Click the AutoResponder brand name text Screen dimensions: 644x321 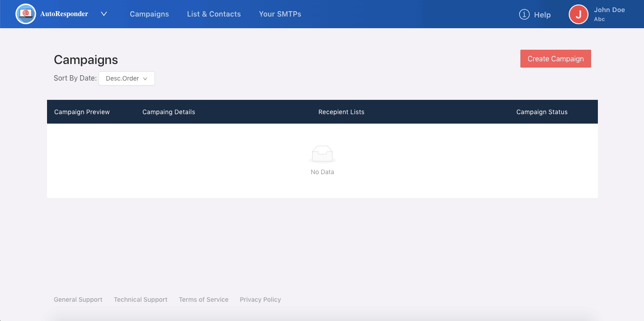tap(64, 14)
